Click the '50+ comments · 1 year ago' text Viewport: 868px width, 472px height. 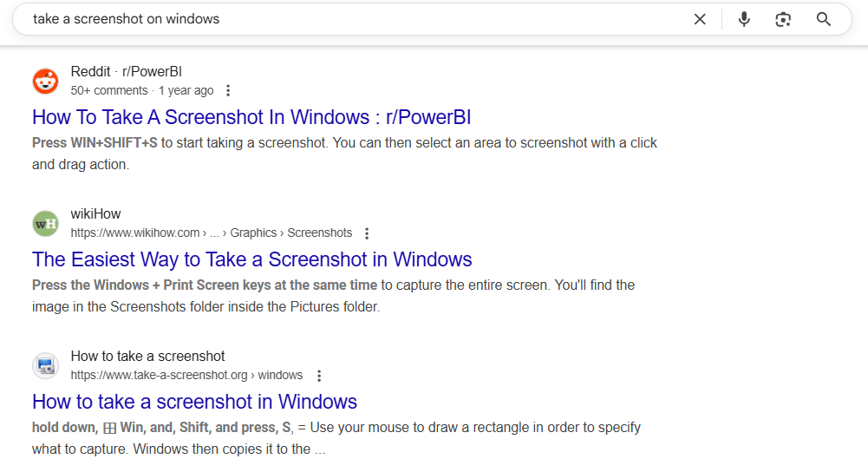click(141, 90)
